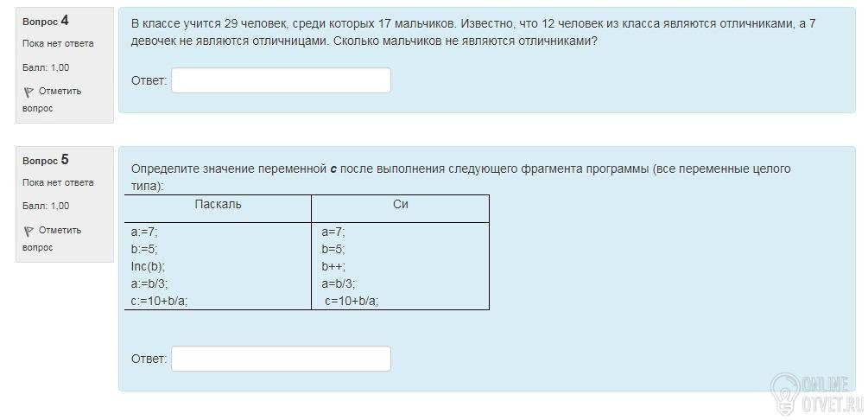Focus the answer field for question 4
Screen dimensions: 868x420
pos(281,80)
